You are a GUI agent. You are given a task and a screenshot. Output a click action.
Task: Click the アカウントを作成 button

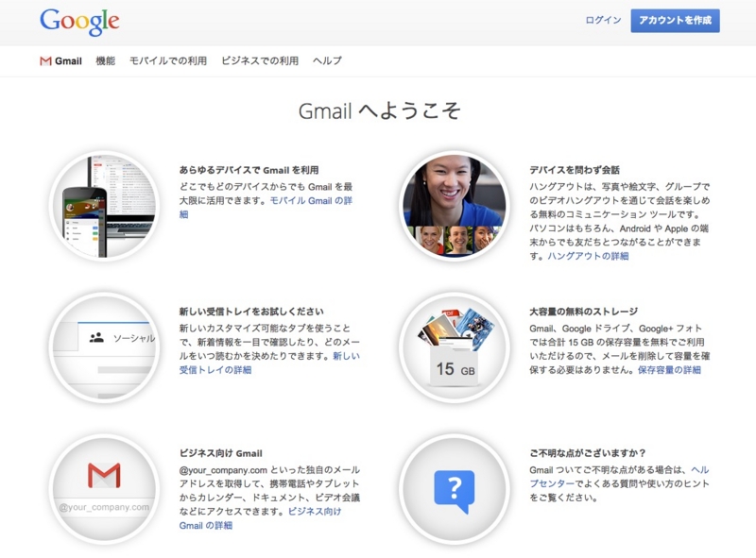(x=675, y=21)
